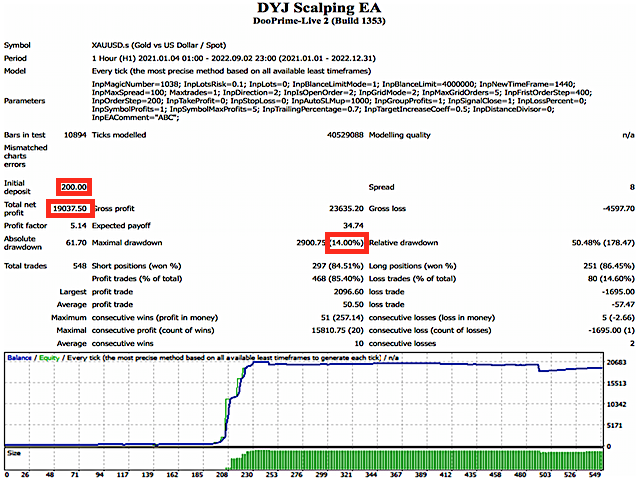Select the initial deposit value 200.00
The height and width of the screenshot is (480, 640).
[74, 187]
